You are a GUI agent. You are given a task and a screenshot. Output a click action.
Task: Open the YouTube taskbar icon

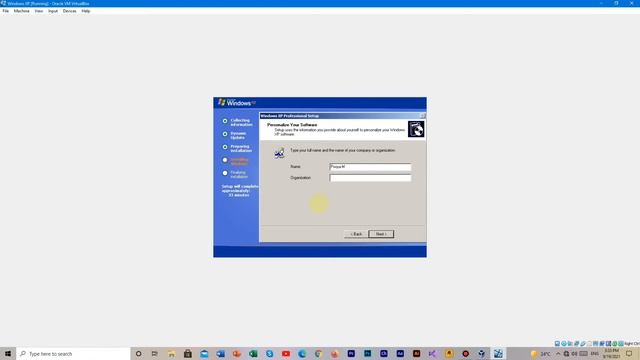point(286,353)
